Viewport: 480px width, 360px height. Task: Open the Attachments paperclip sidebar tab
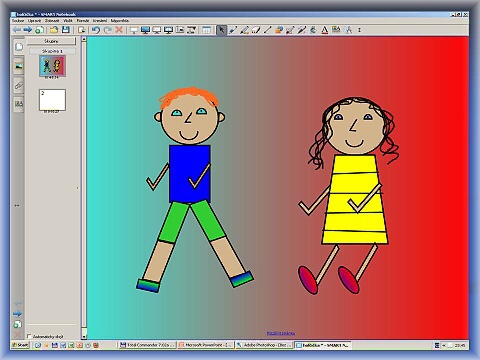pyautogui.click(x=19, y=85)
